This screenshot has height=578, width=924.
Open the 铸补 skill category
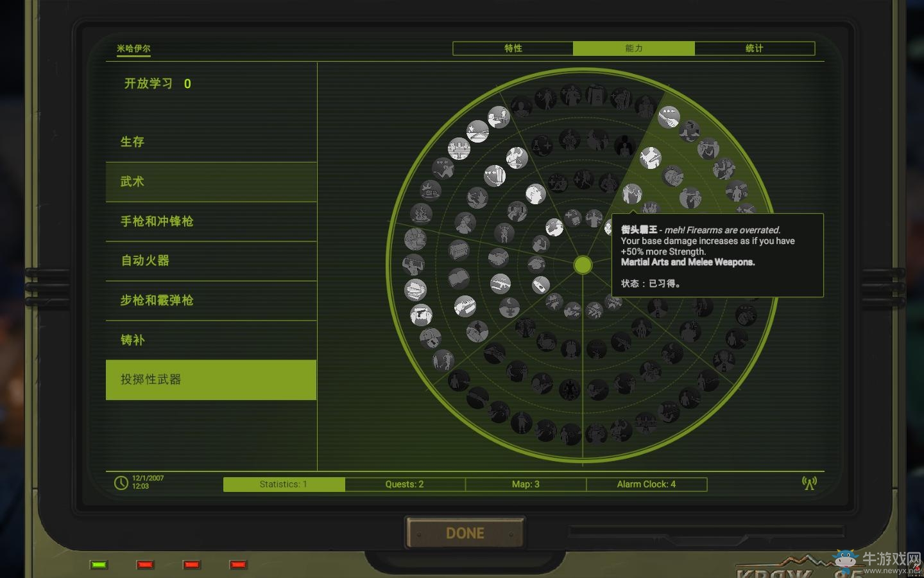pos(211,340)
